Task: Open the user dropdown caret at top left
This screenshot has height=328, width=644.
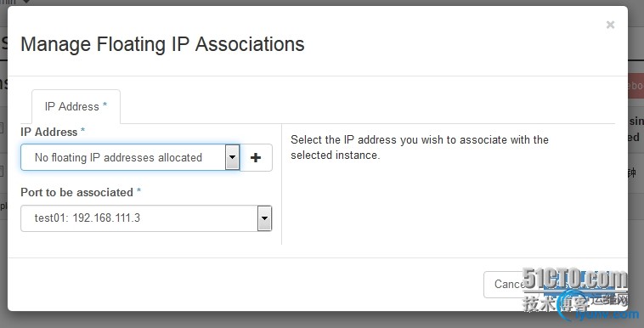Action: [25, 2]
